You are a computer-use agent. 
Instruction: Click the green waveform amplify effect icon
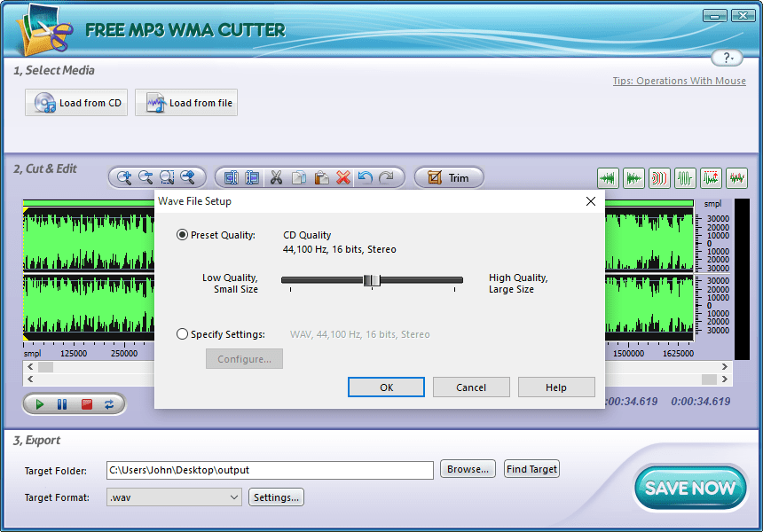tap(685, 178)
